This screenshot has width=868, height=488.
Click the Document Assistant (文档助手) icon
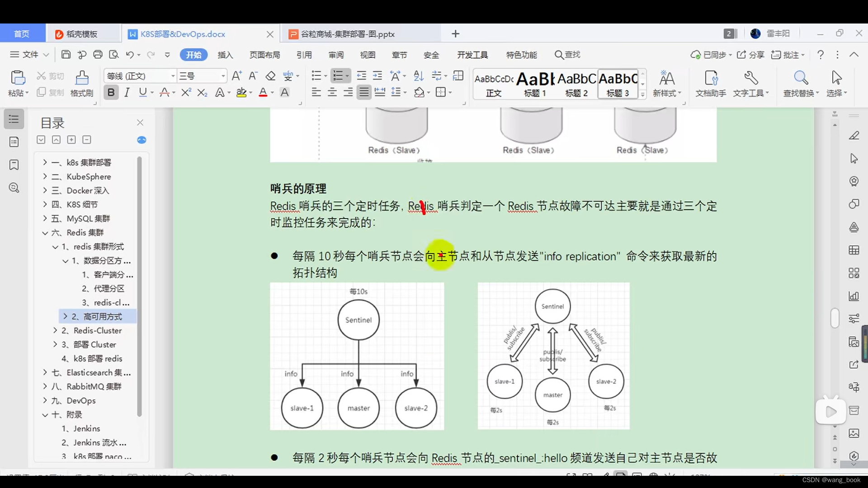click(711, 78)
